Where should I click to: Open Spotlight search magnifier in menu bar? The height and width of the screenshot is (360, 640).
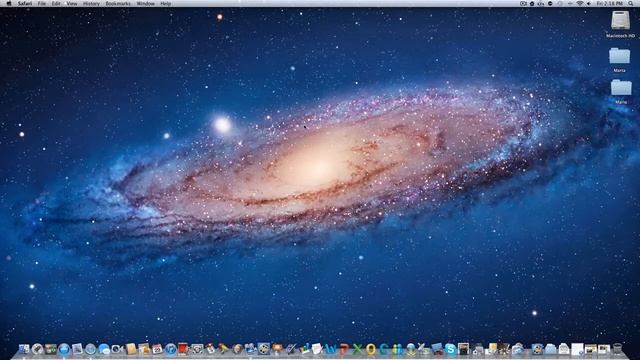631,3
